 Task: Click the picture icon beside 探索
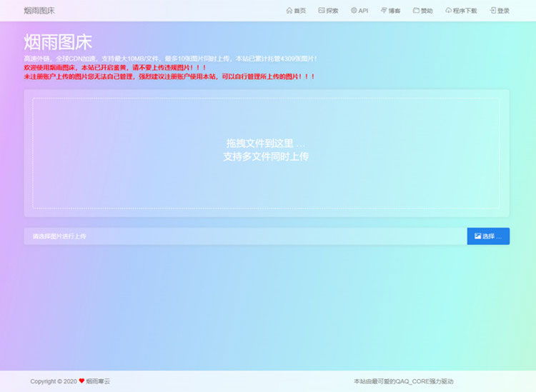[x=322, y=11]
